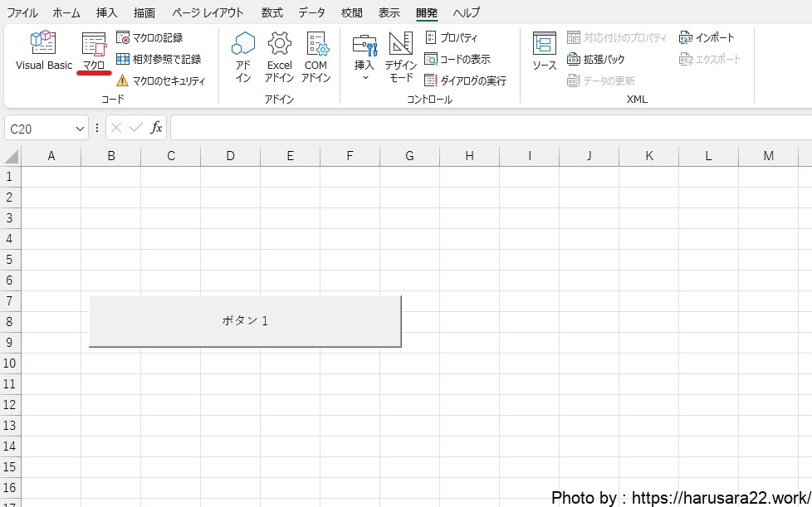This screenshot has height=507, width=812.
Task: Open マクロのセキュリティ settings
Action: pyautogui.click(x=160, y=81)
